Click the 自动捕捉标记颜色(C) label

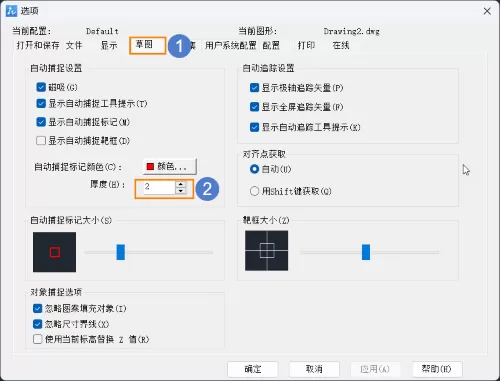tap(78, 167)
